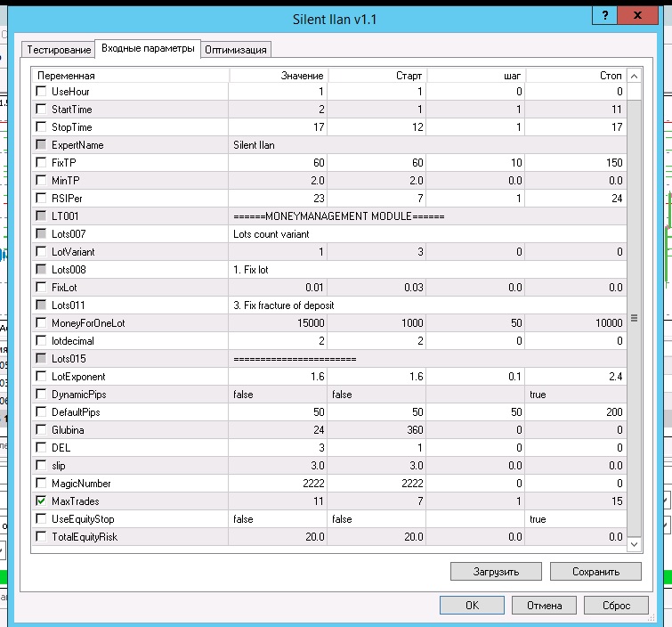Check the slip checkbox
This screenshot has height=627, width=672.
pos(41,465)
